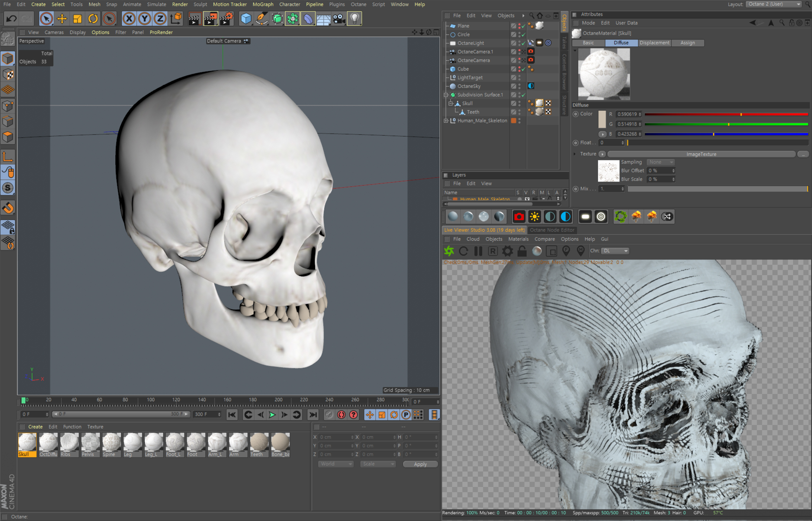This screenshot has height=521, width=812.
Task: Click the diffuse color swatch
Action: pos(602,119)
